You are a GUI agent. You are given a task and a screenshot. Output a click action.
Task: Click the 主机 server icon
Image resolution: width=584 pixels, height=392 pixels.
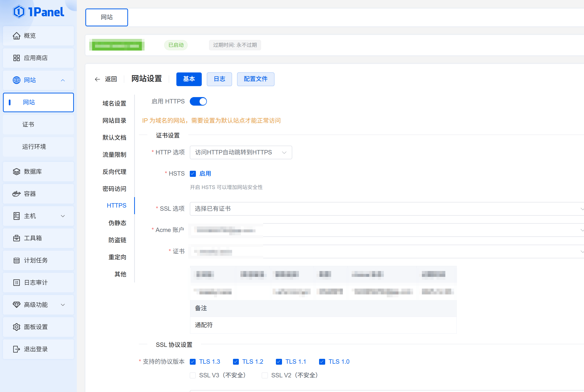[x=17, y=216]
